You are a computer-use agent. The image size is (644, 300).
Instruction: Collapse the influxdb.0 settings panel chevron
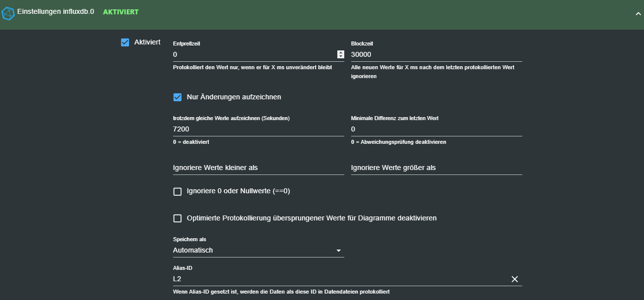click(638, 14)
